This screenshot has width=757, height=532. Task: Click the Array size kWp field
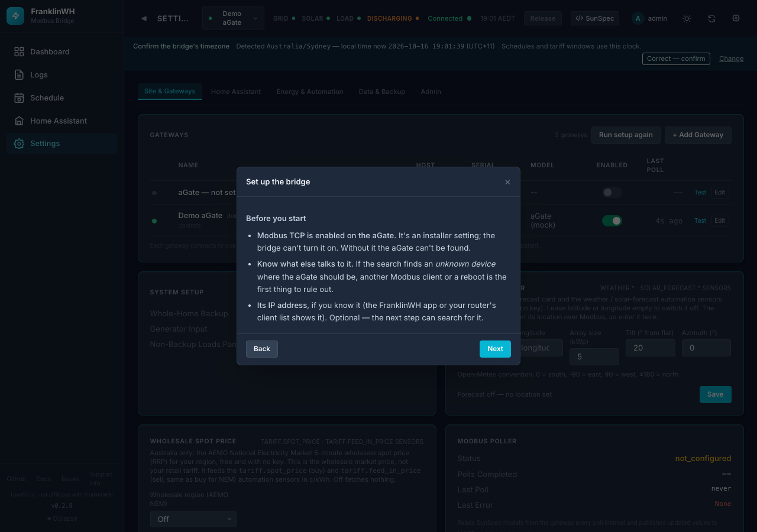tap(594, 356)
